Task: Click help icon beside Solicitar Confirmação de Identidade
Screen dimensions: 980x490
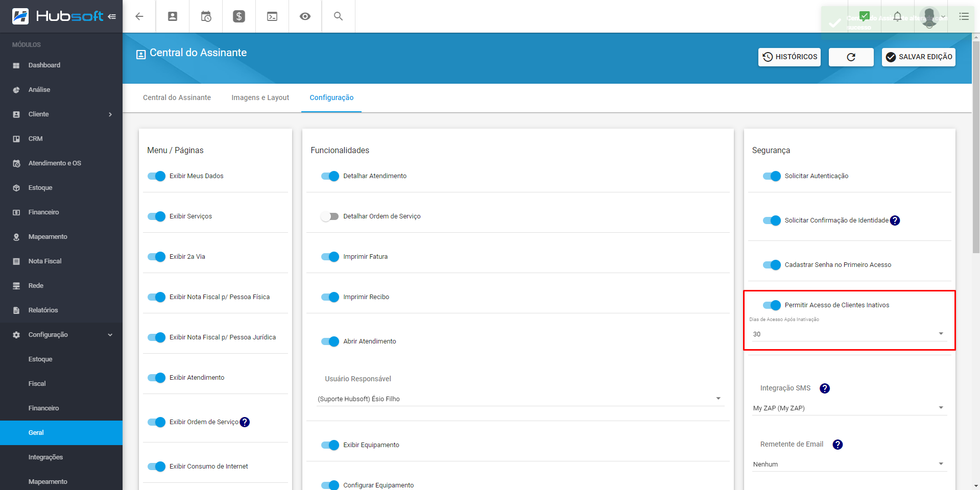Action: [x=895, y=220]
